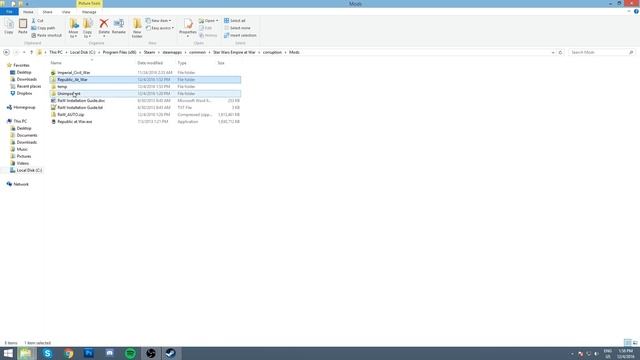Click the Picture Tools contextual tab
Screen dimensions: 640x360
pos(89,3)
